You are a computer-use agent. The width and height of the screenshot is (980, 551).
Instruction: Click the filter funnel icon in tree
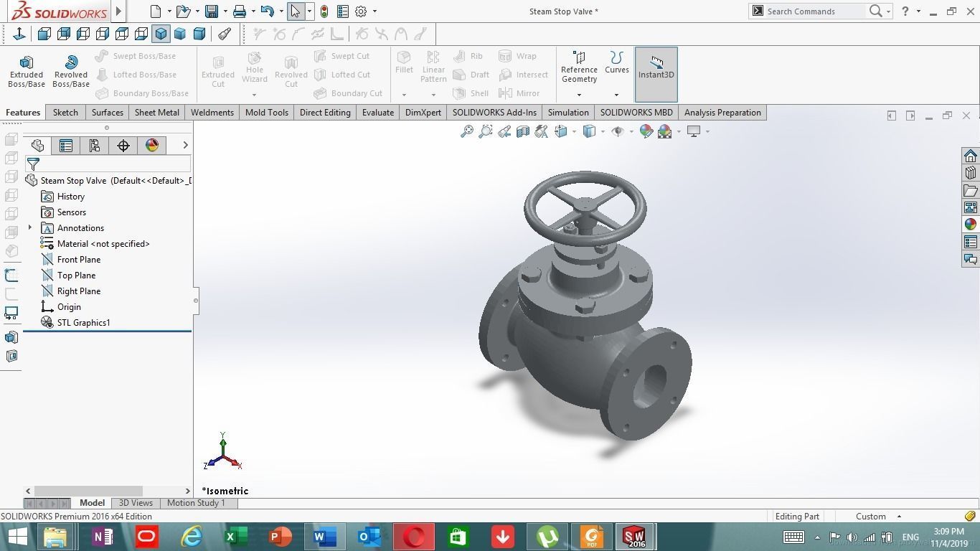click(33, 164)
